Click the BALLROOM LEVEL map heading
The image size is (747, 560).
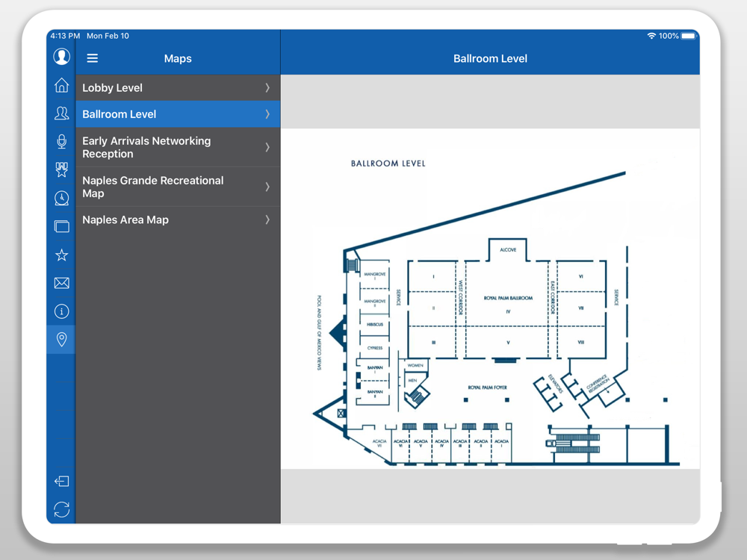click(388, 164)
